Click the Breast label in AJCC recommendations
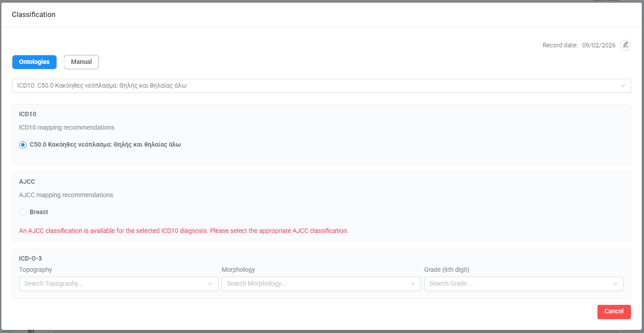644x333 pixels. point(39,212)
